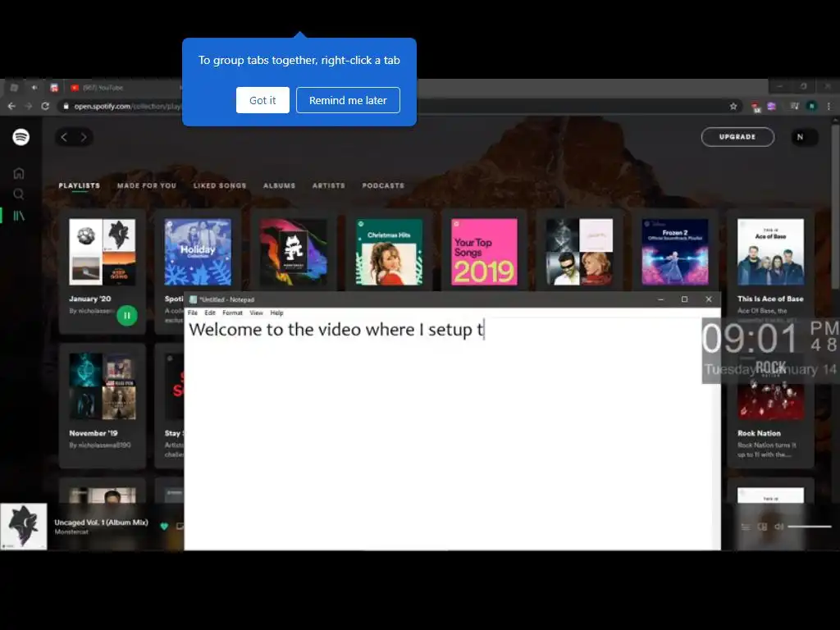Screen dimensions: 840x630
Task: Open the Spotify user menu labeled N
Action: click(x=805, y=137)
